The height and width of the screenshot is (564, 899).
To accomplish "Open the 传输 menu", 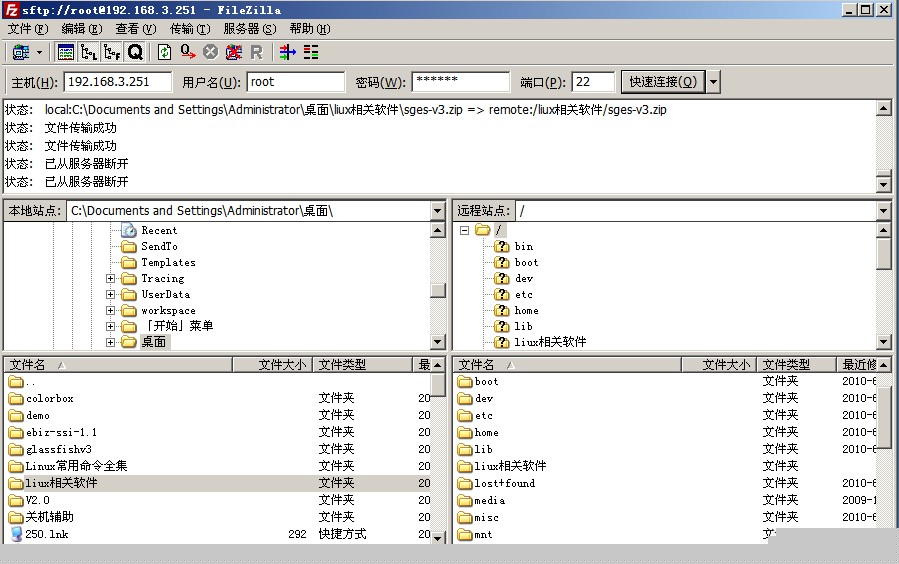I will point(190,29).
